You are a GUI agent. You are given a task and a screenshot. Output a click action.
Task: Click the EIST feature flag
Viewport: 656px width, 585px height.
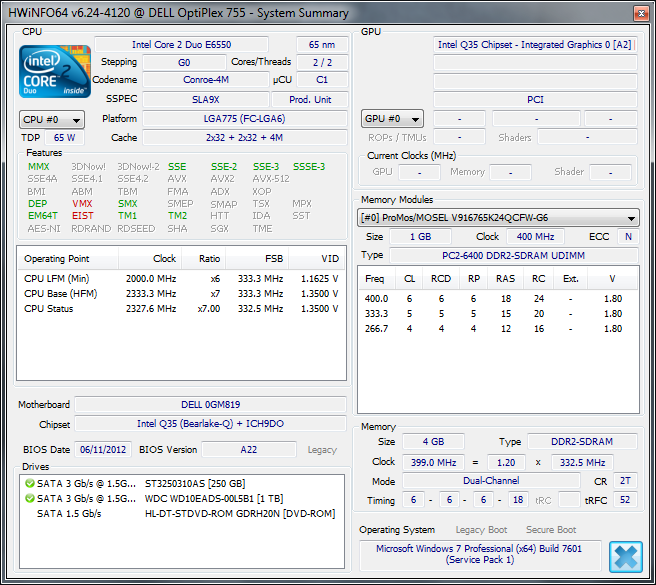click(x=82, y=216)
